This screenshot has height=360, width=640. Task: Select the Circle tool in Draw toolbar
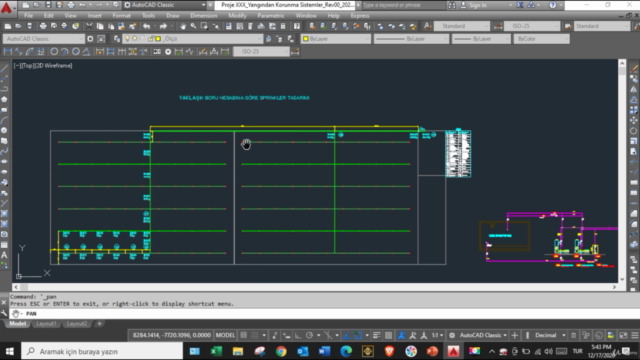pos(4,130)
